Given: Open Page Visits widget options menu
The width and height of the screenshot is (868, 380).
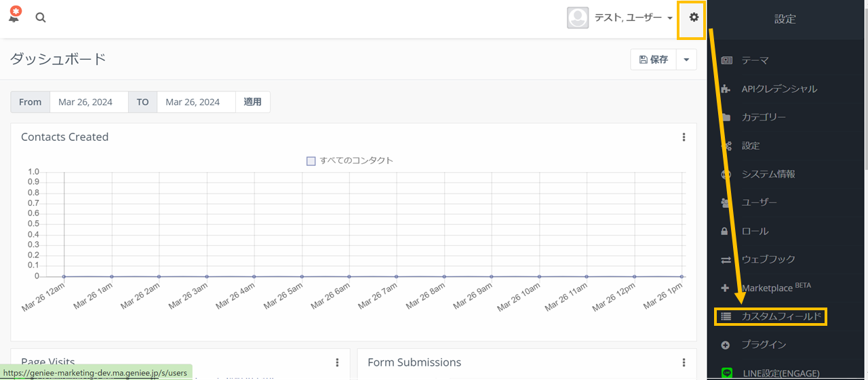Looking at the screenshot, I should pos(337,363).
